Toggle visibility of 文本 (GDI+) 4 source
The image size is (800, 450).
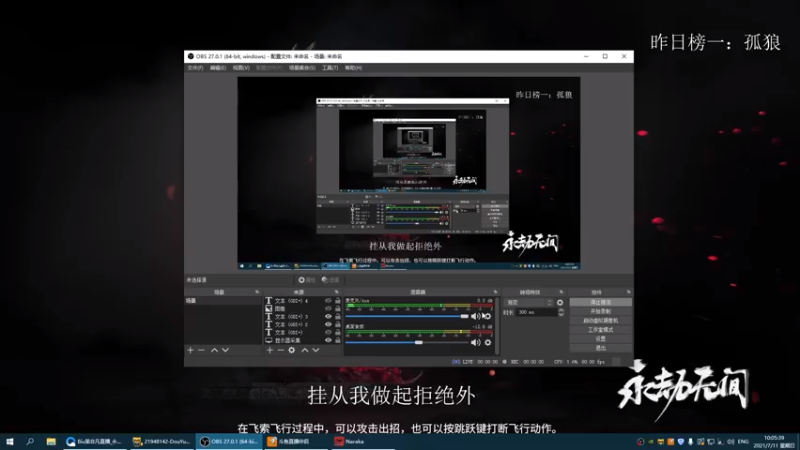328,301
